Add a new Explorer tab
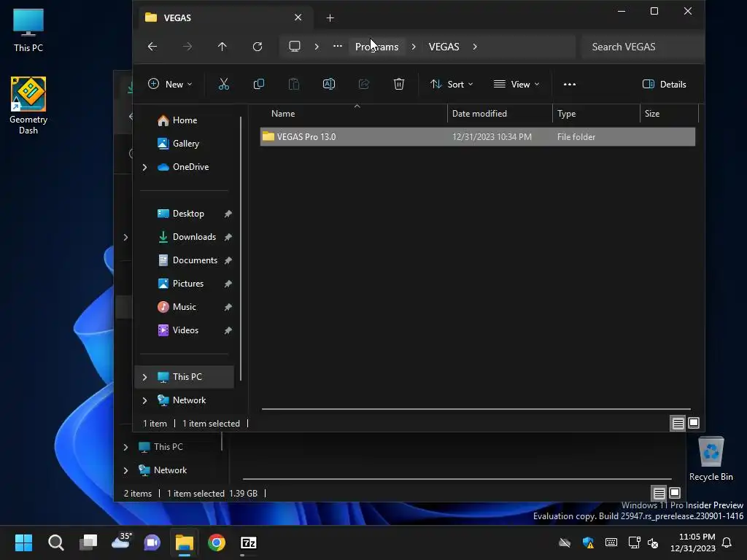 330,18
